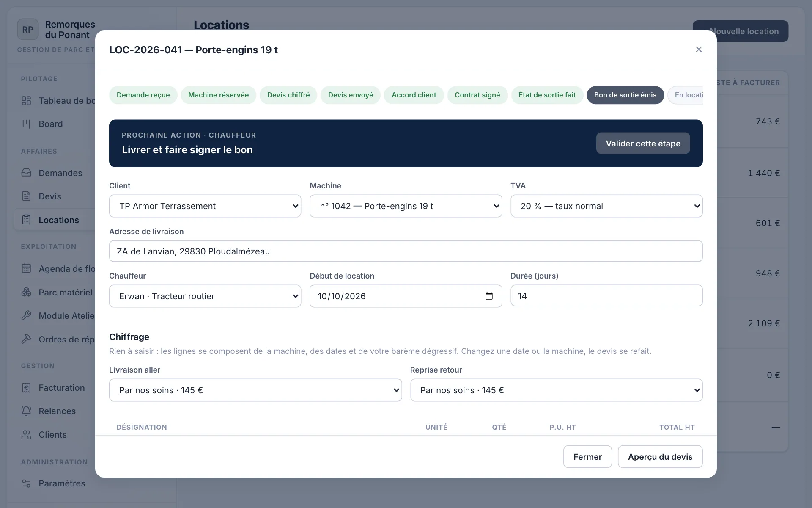The image size is (812, 508).
Task: Open the Relances bell icon
Action: click(x=26, y=411)
